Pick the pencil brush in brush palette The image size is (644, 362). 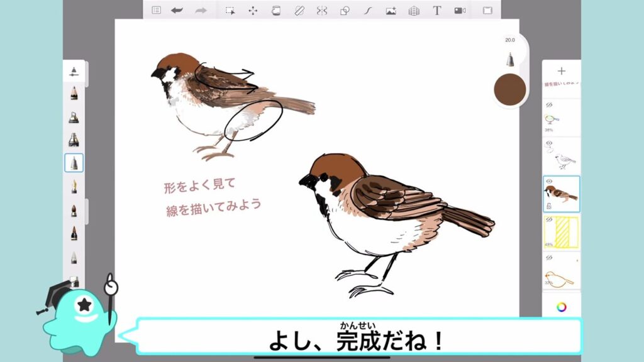[x=74, y=94]
